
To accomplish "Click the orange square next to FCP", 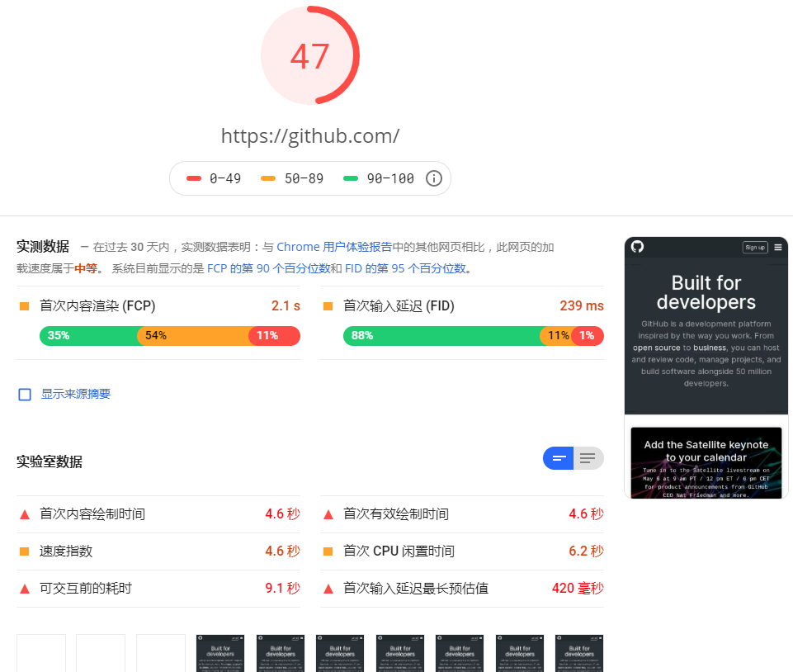I will pyautogui.click(x=24, y=306).
